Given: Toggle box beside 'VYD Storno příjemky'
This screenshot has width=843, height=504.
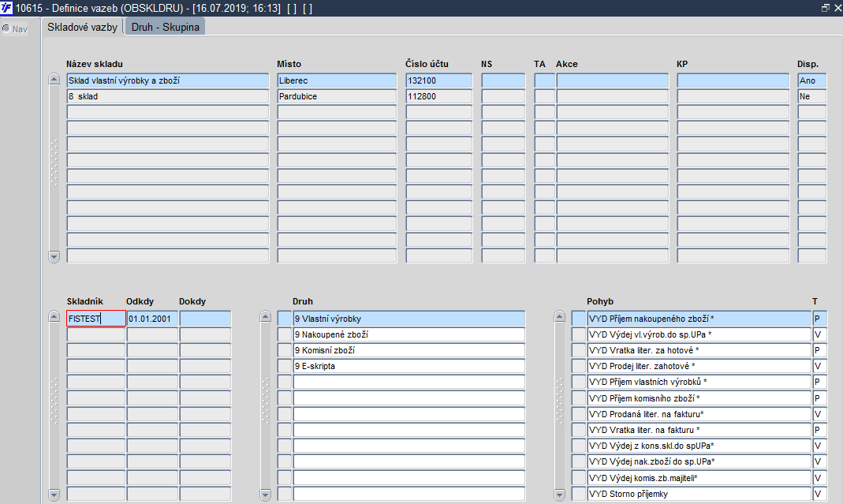Looking at the screenshot, I should [579, 494].
